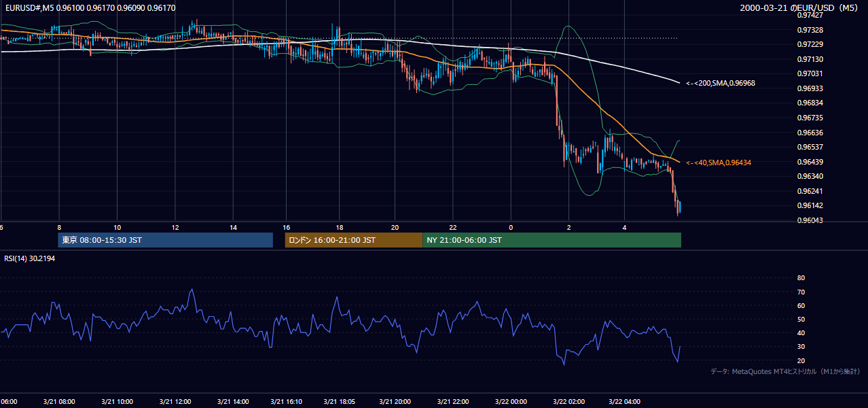
Task: Click hour tick 20 under price chart
Action: [395, 227]
